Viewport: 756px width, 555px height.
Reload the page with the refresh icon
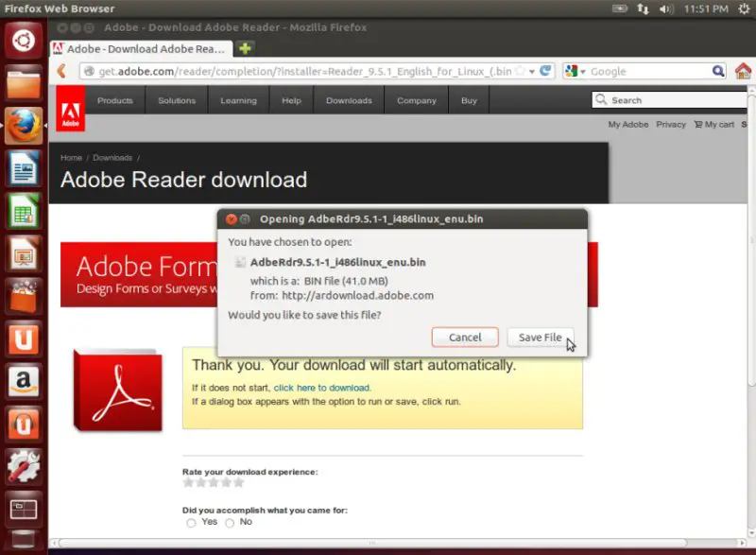point(545,71)
